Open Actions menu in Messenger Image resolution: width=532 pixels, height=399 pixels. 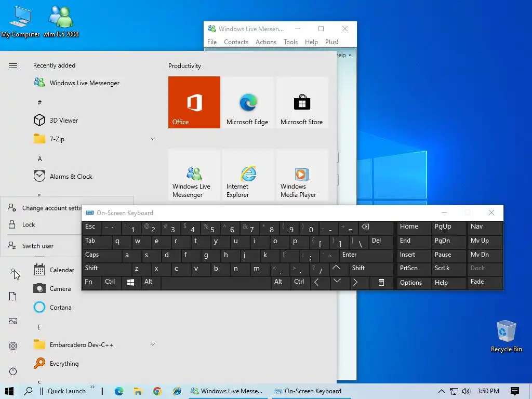click(x=266, y=42)
